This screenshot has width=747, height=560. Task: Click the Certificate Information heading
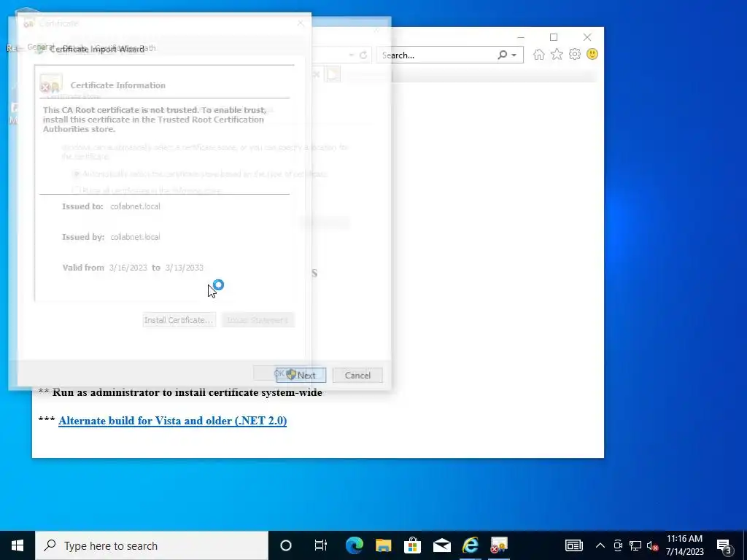(118, 85)
